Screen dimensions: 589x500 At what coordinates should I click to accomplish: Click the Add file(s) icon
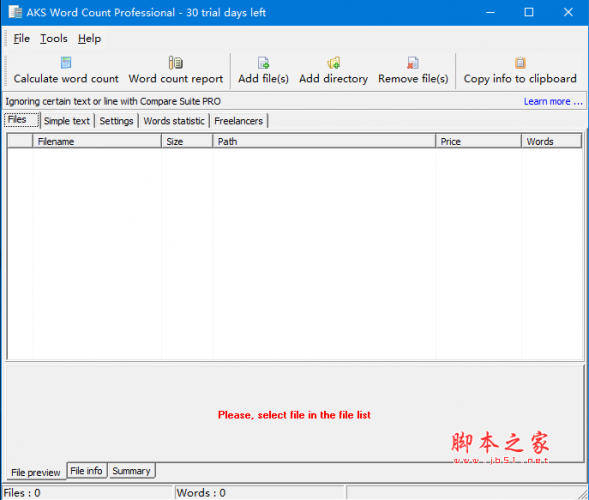[x=263, y=63]
